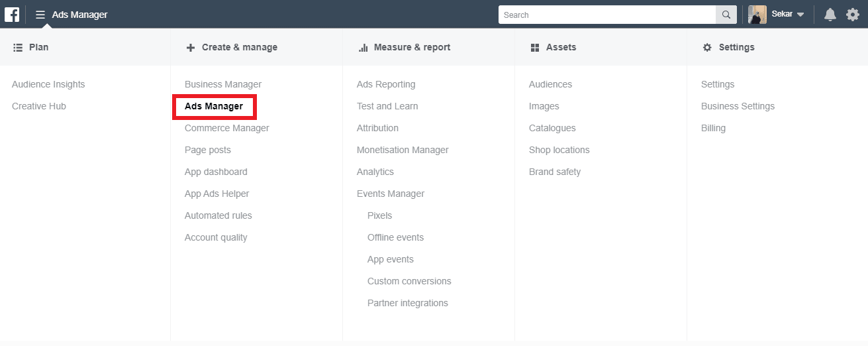This screenshot has height=346, width=868.
Task: Go to Billing in Settings column
Action: [713, 128]
